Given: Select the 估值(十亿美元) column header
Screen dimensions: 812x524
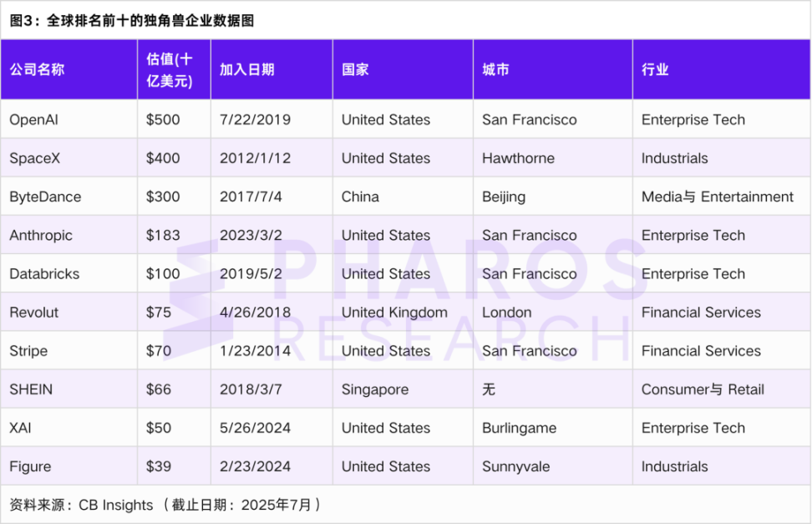Looking at the screenshot, I should (170, 70).
